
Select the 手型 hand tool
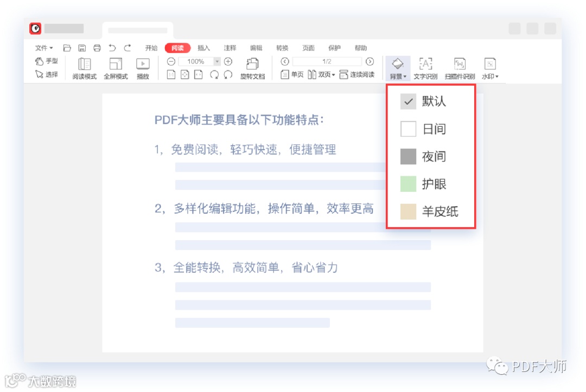pos(46,61)
